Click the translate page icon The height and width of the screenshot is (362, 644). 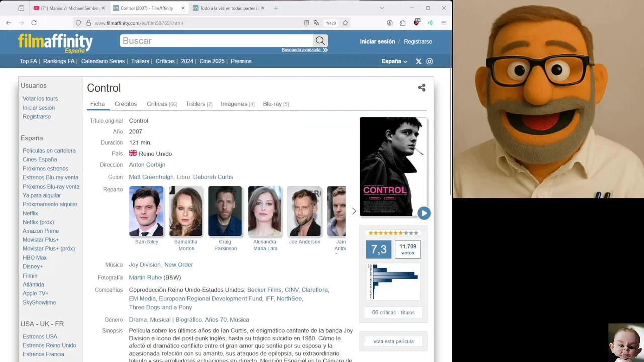coord(316,23)
